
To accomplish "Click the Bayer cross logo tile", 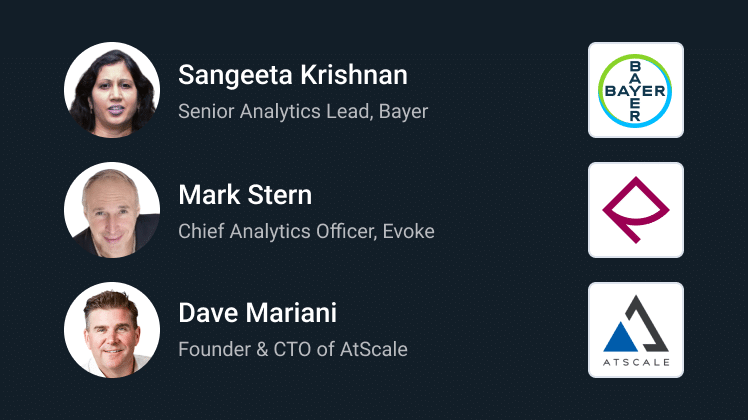I will coord(635,90).
